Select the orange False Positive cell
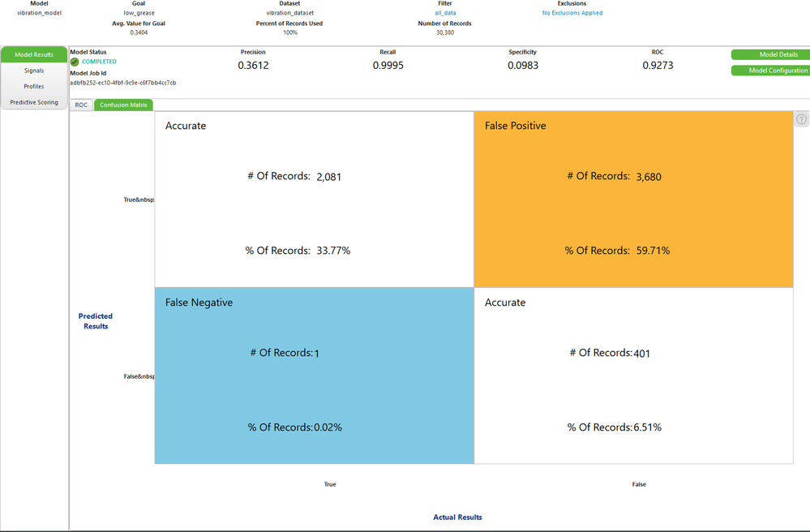The height and width of the screenshot is (532, 810). point(633,199)
